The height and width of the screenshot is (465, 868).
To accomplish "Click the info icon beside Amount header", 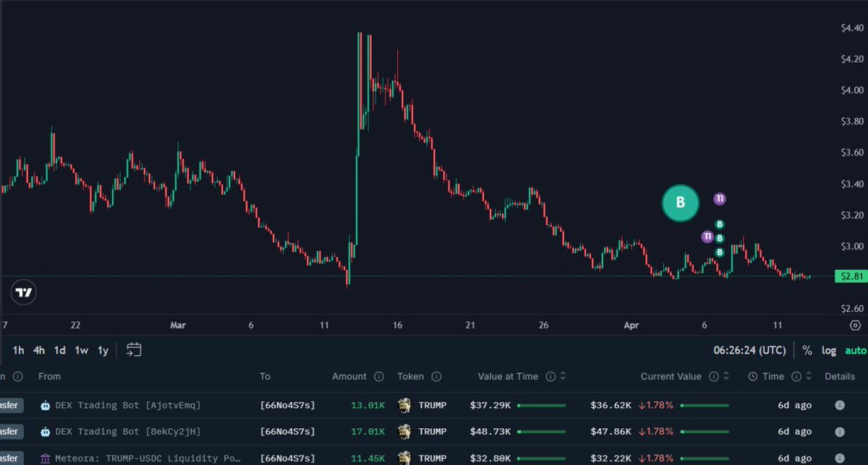I will (378, 376).
